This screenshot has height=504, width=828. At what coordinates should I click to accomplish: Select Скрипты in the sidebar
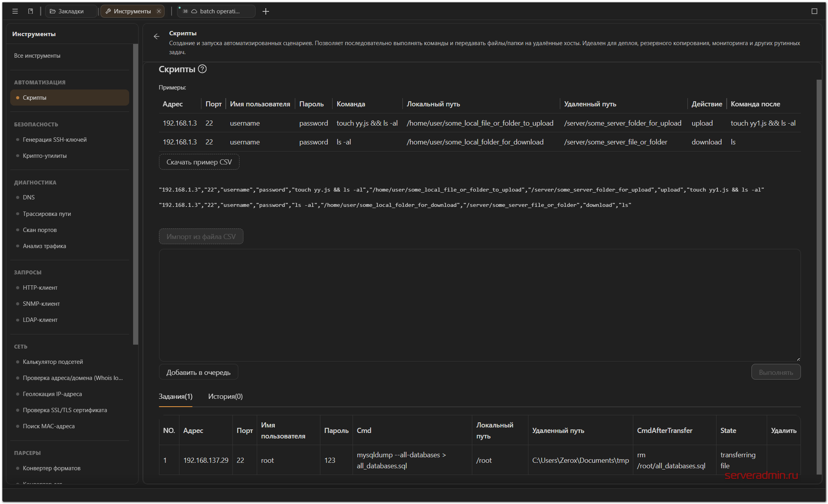[70, 98]
